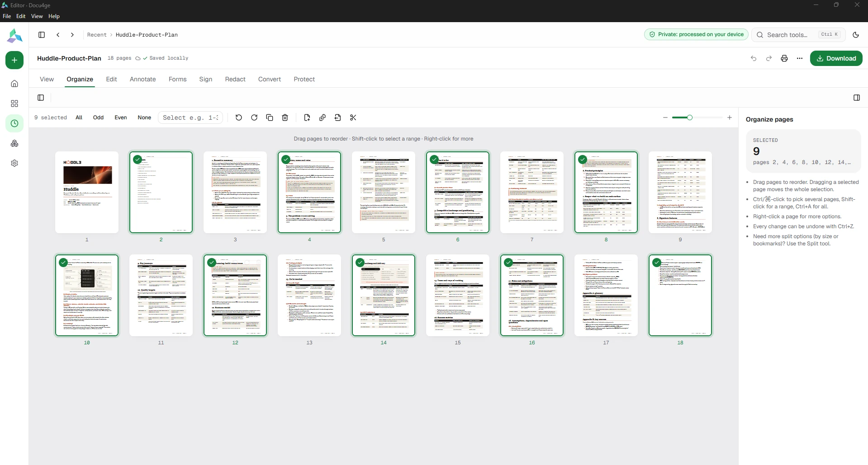The width and height of the screenshot is (868, 465).
Task: Extract selected pages icon
Action: point(338,117)
